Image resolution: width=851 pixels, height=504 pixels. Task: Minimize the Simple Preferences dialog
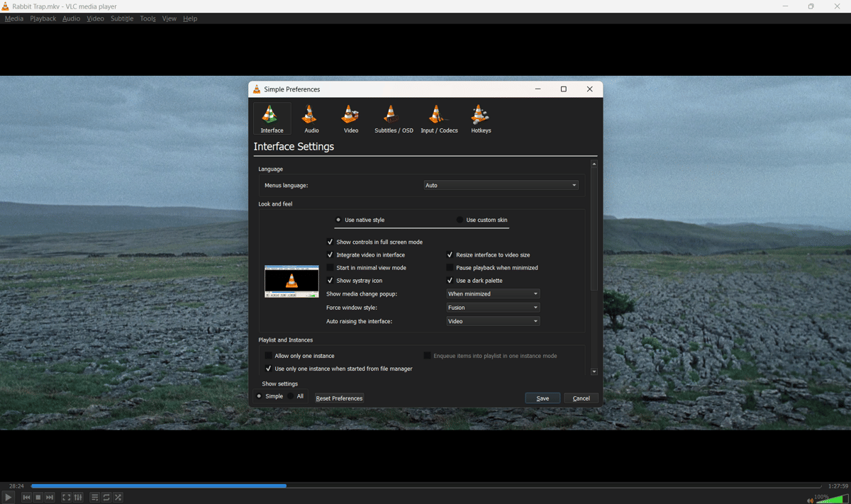pyautogui.click(x=538, y=89)
